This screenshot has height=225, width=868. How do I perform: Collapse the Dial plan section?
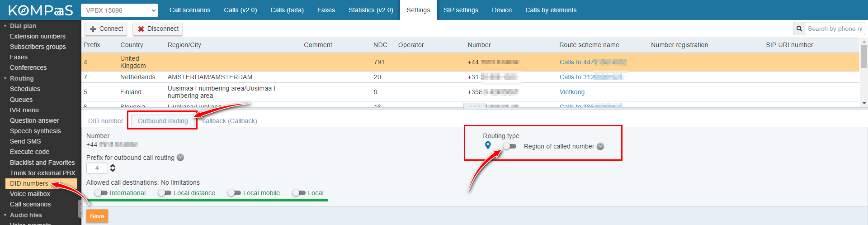pos(5,26)
